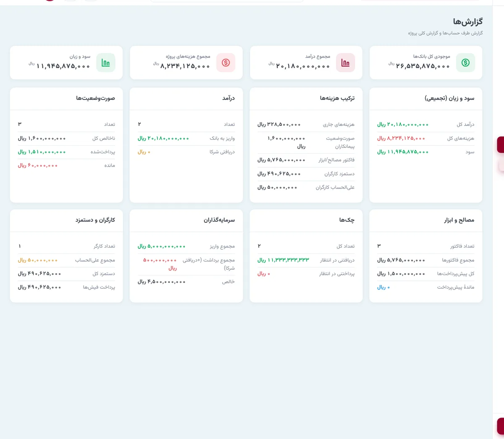Click the ماندهٔ پیش‌پرداخت label
This screenshot has height=439, width=504.
(x=456, y=287)
